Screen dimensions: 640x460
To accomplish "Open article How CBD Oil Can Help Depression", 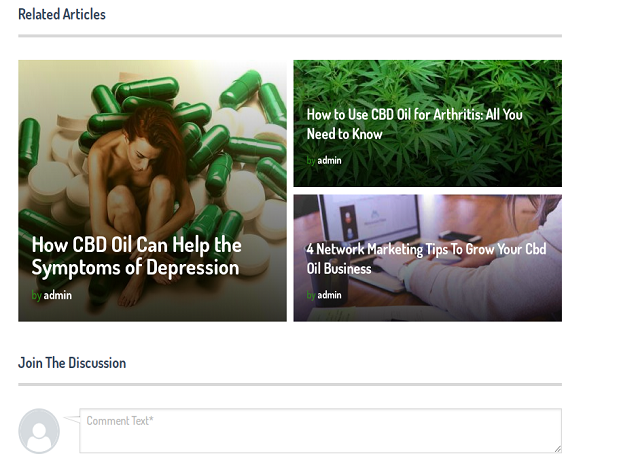I will pyautogui.click(x=136, y=256).
